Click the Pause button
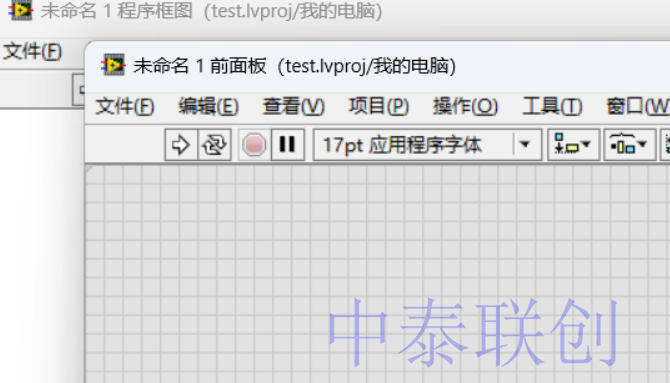Screen dimensions: 670x383 click(288, 145)
